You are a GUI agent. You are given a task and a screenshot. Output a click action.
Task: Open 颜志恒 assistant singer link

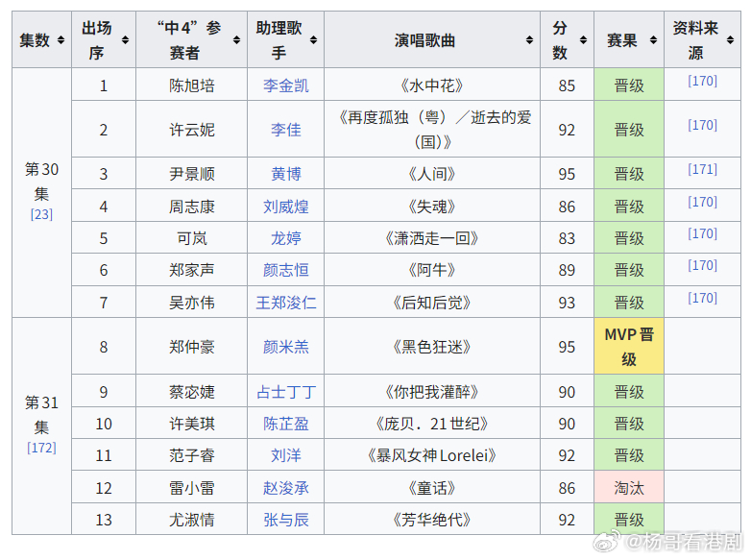point(286,270)
